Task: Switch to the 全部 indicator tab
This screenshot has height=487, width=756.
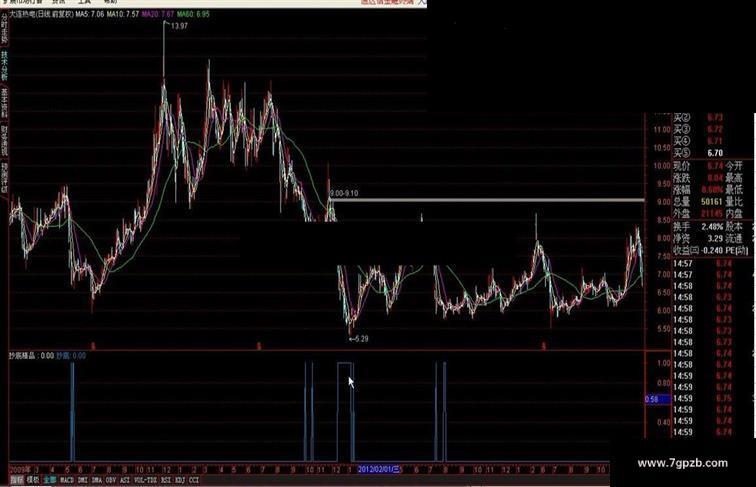Action: (50, 480)
